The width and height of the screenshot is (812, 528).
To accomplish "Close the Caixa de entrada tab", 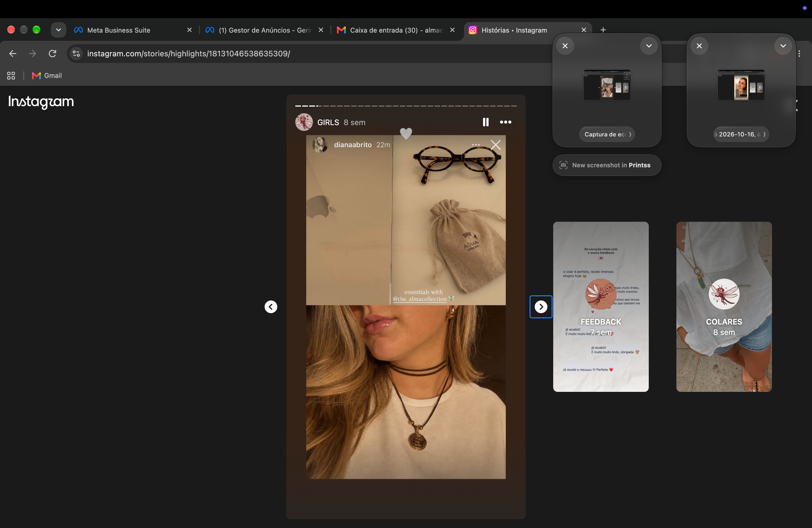I will (452, 30).
